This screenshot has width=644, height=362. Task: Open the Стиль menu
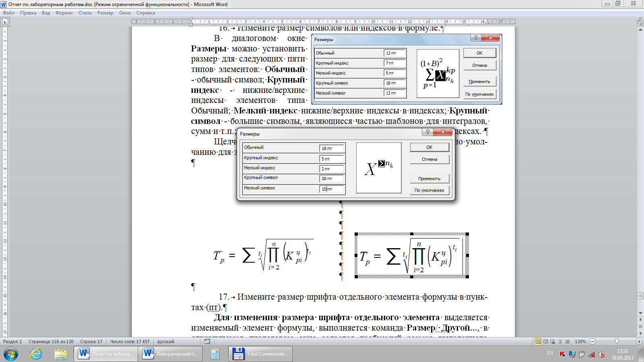(x=85, y=13)
